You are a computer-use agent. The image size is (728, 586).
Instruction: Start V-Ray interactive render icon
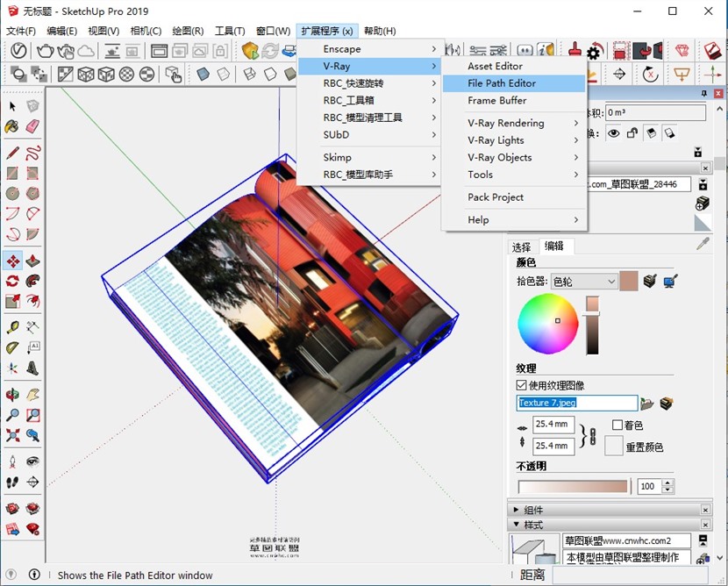click(x=66, y=50)
